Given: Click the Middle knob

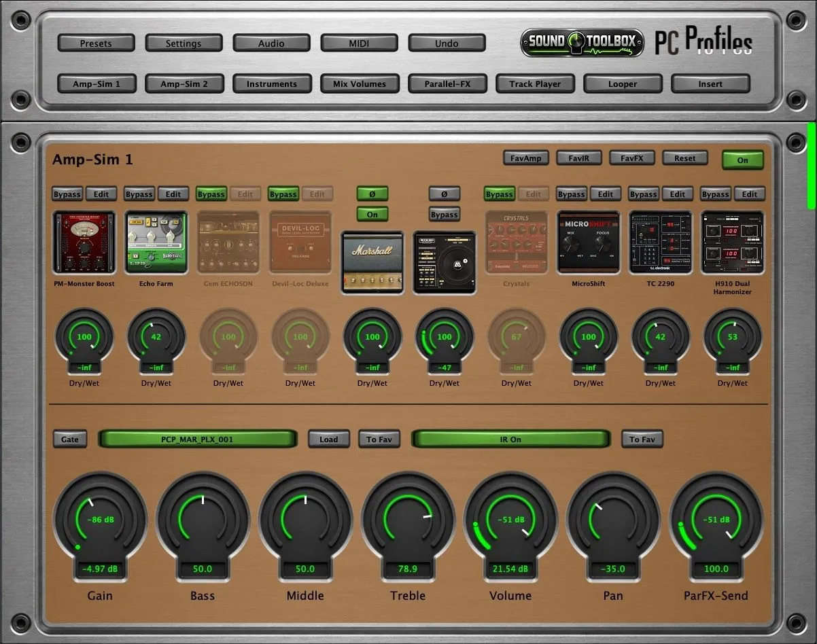Looking at the screenshot, I should pyautogui.click(x=305, y=520).
